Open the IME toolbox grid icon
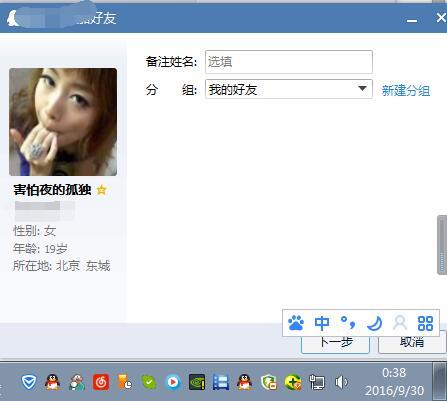This screenshot has width=447, height=401. coord(425,323)
